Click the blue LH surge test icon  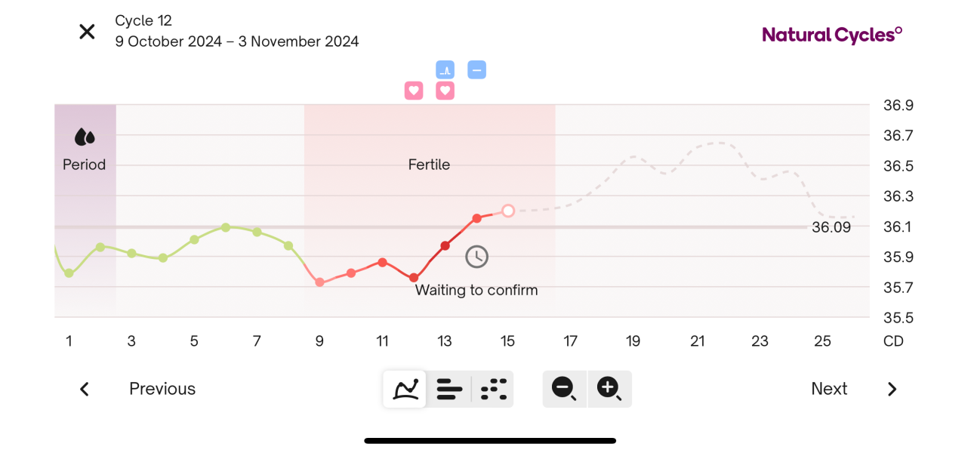point(445,69)
